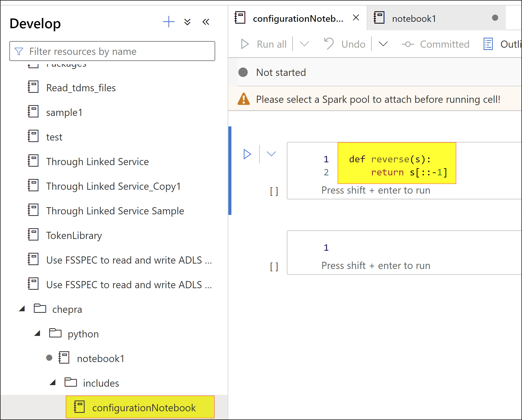Viewport: 522px width, 420px height.
Task: Click the warning triangle in the Spark pool banner
Action: (x=243, y=99)
